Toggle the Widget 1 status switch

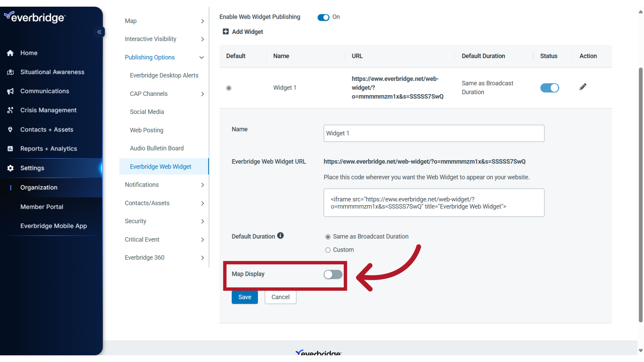pyautogui.click(x=549, y=88)
